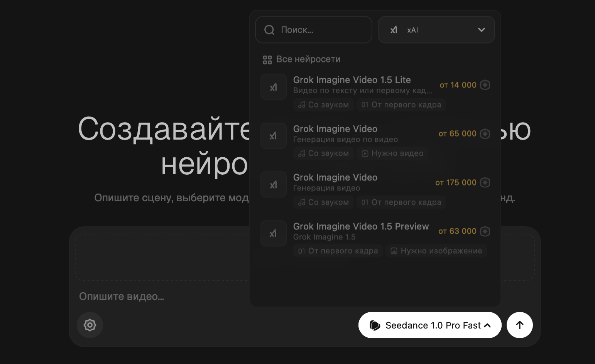Click the chevron on Seedance model button

coord(487,325)
